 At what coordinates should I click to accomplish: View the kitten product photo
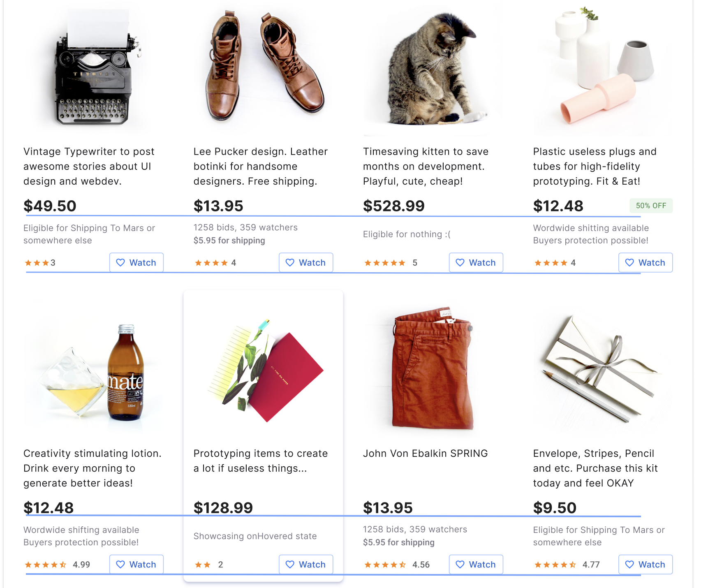coord(433,70)
